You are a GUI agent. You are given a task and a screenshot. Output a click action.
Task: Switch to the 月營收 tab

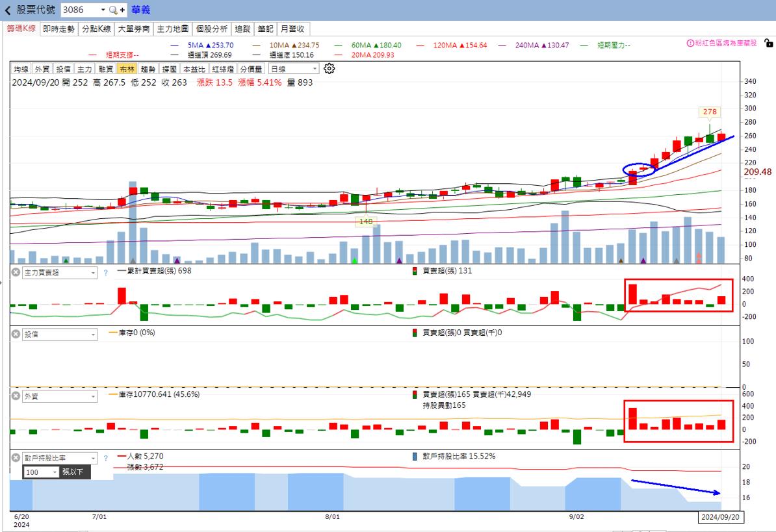pos(292,29)
